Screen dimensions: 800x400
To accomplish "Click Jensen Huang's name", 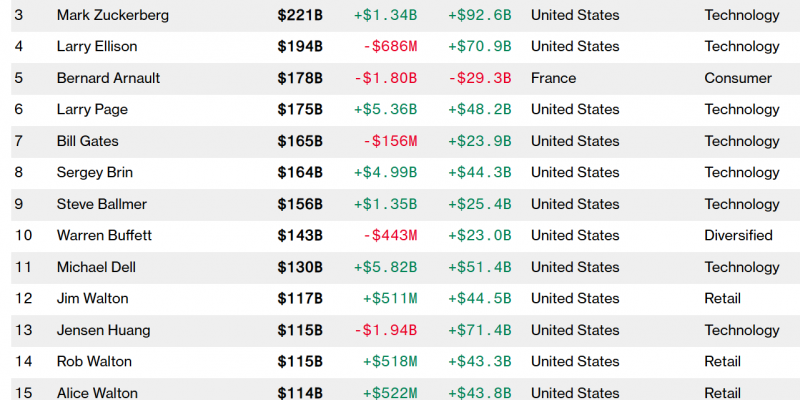I will tap(104, 330).
